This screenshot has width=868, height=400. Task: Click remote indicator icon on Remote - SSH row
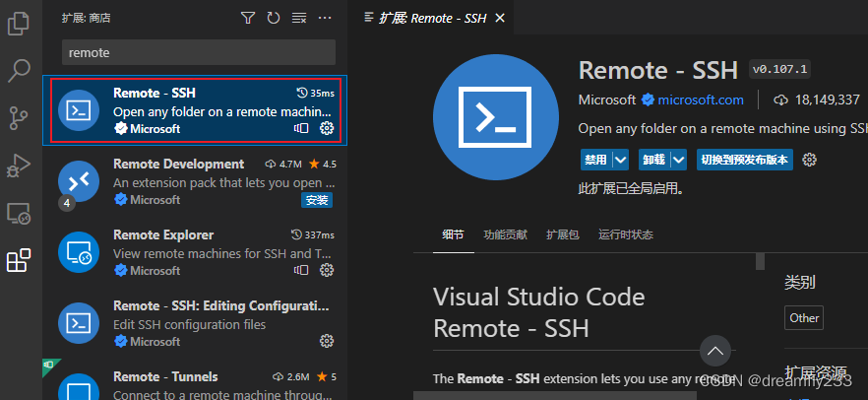[301, 128]
